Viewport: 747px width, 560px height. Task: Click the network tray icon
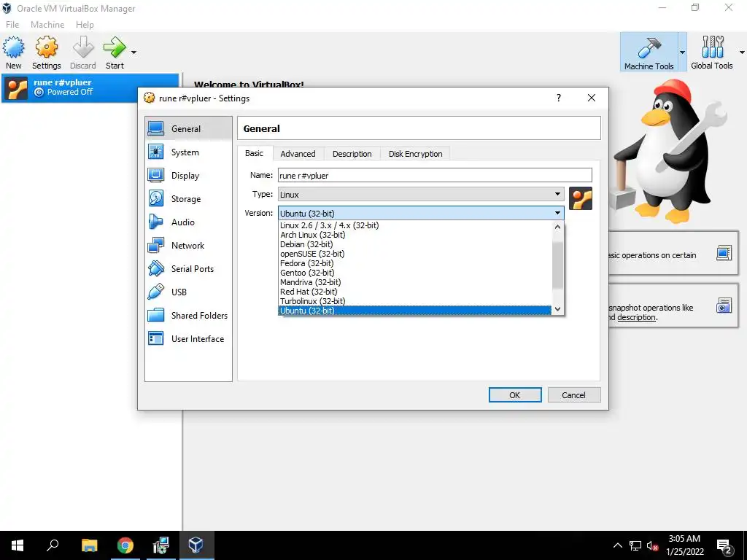tap(635, 545)
